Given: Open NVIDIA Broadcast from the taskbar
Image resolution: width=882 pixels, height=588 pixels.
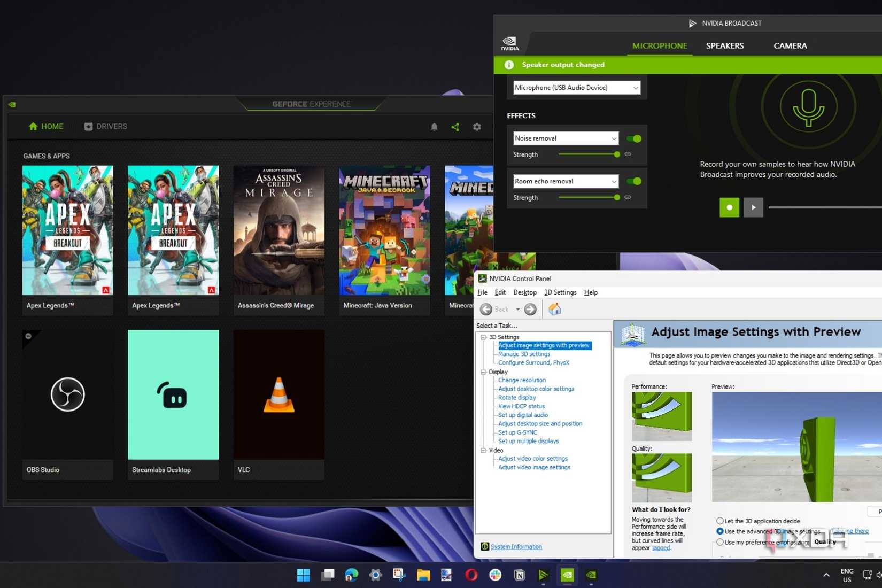Looking at the screenshot, I should [543, 575].
